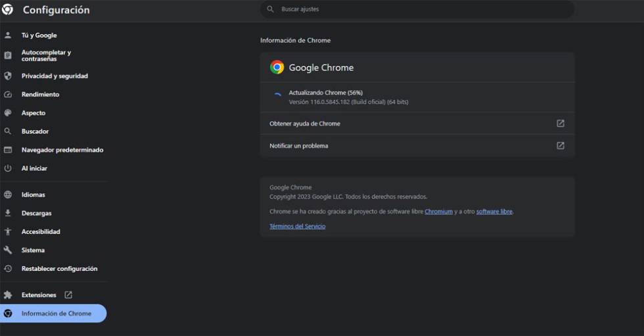The image size is (644, 336).
Task: Click the Chrome icon in Información de Chrome item
Action: [8, 314]
